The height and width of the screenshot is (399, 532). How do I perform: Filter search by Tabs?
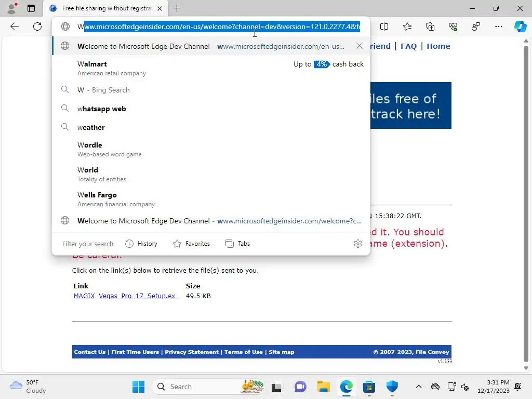coord(237,244)
